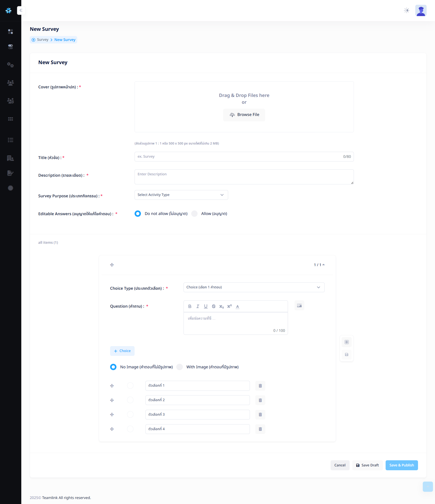
Task: Go to Survey breadcrumb link
Action: (43, 40)
